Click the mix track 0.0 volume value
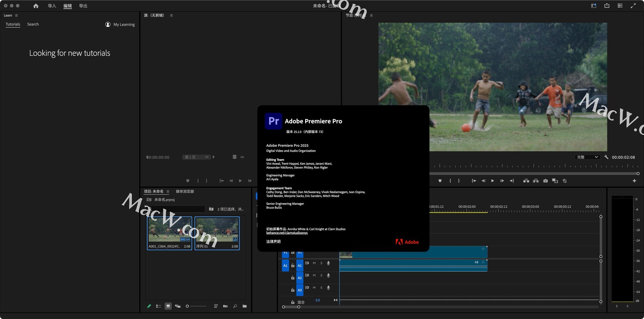The height and width of the screenshot is (319, 644). pyautogui.click(x=318, y=300)
